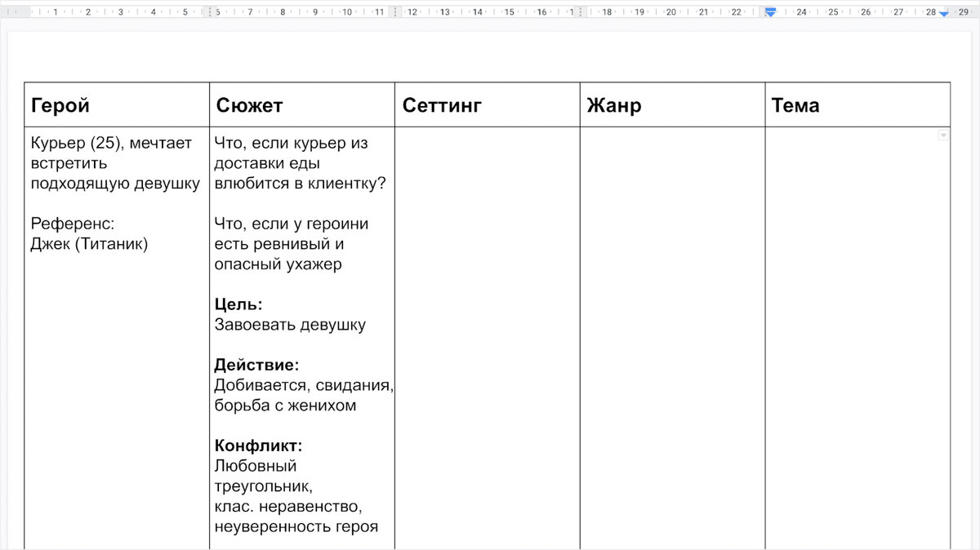Screen dimensions: 980x550
Task: Click the "Сюжет" column header
Action: pos(249,105)
